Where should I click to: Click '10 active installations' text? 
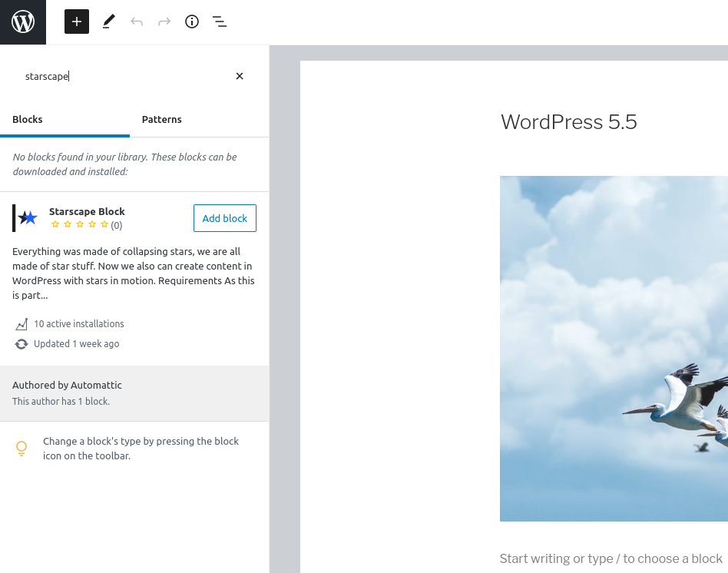click(x=79, y=324)
